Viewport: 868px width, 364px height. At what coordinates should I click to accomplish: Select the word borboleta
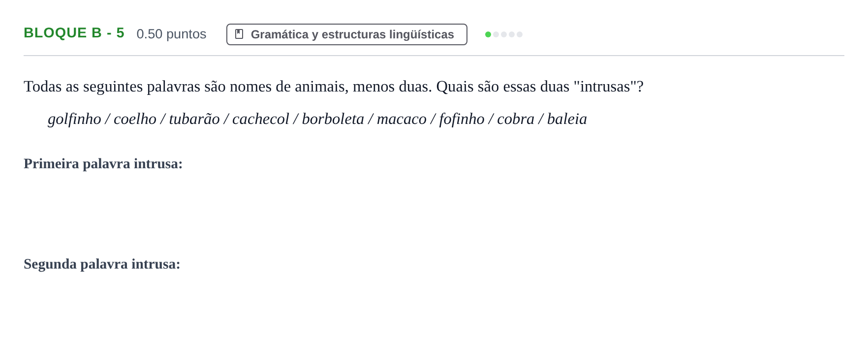tap(333, 119)
